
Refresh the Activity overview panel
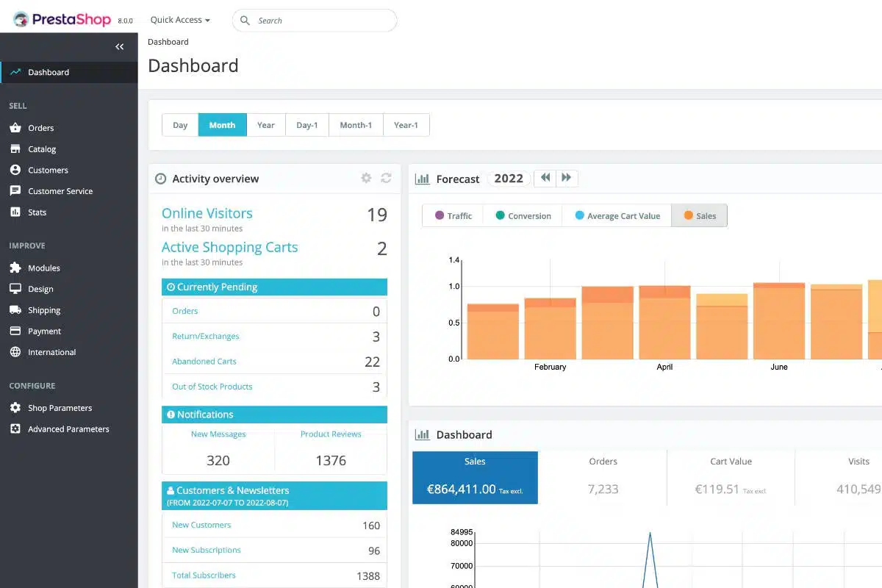point(386,178)
